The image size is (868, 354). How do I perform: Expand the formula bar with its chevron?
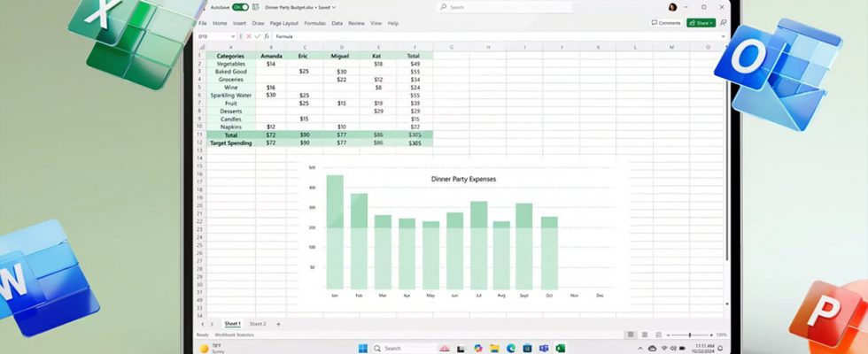pyautogui.click(x=723, y=36)
